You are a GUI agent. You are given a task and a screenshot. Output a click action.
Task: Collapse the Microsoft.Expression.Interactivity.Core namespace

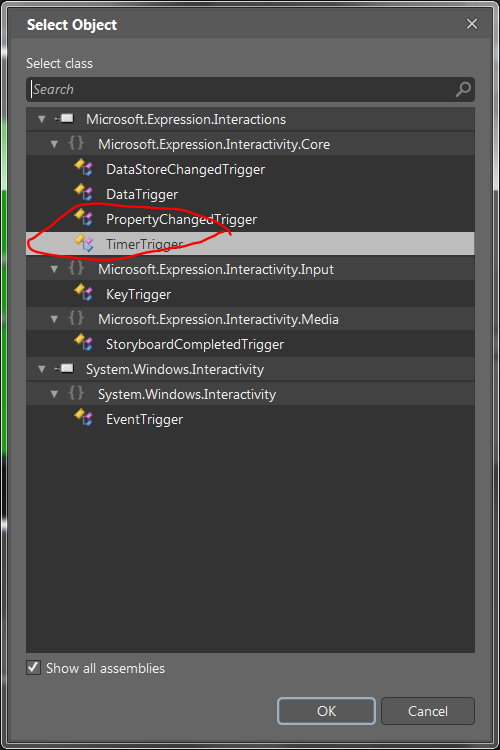click(54, 144)
